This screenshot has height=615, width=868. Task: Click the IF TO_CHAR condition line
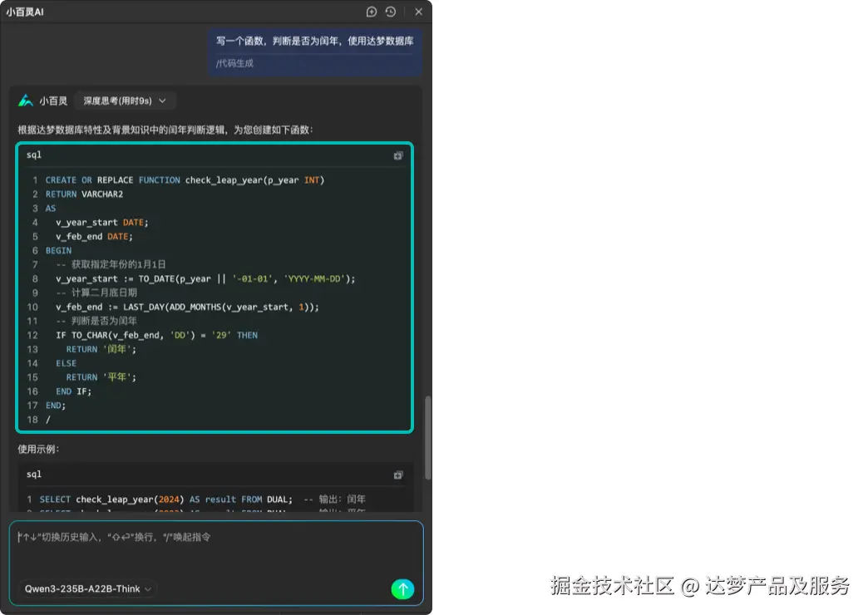[x=156, y=336]
